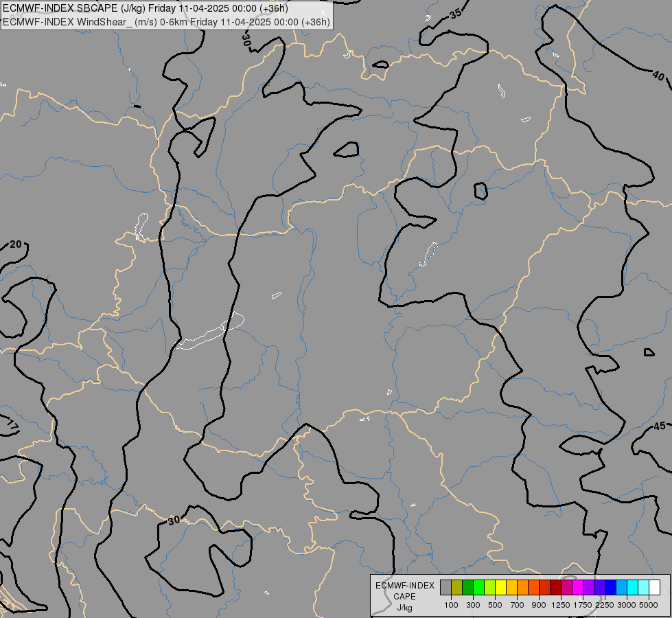Viewport: 672px width, 618px height.
Task: Select the indigo swatch left of 2250
Action: pyautogui.click(x=599, y=588)
